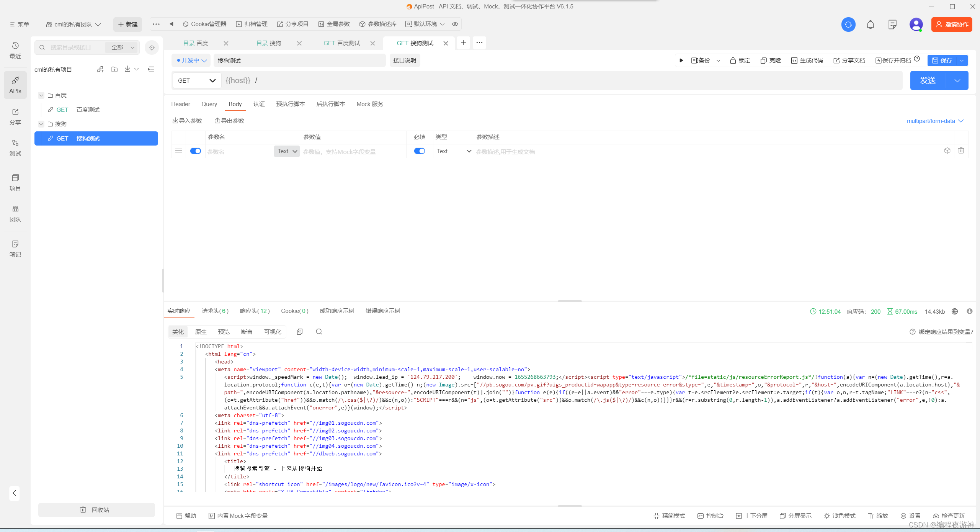Expand the multipart/form-data body type dropdown
Screen dimensions: 980x532
point(934,121)
